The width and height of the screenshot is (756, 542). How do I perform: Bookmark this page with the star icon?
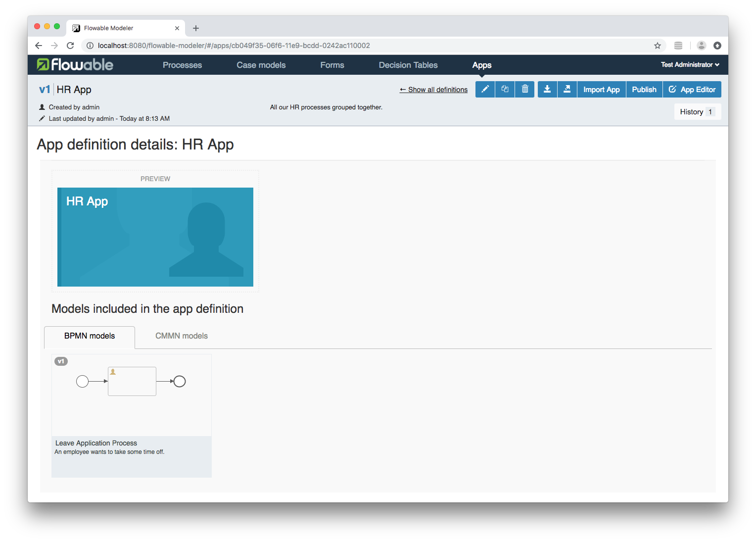coord(658,46)
